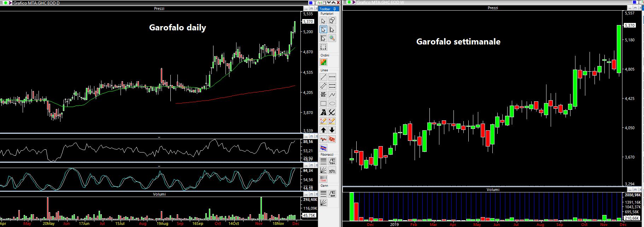
Task: Select the ellipse drawing tool
Action: tap(332, 103)
